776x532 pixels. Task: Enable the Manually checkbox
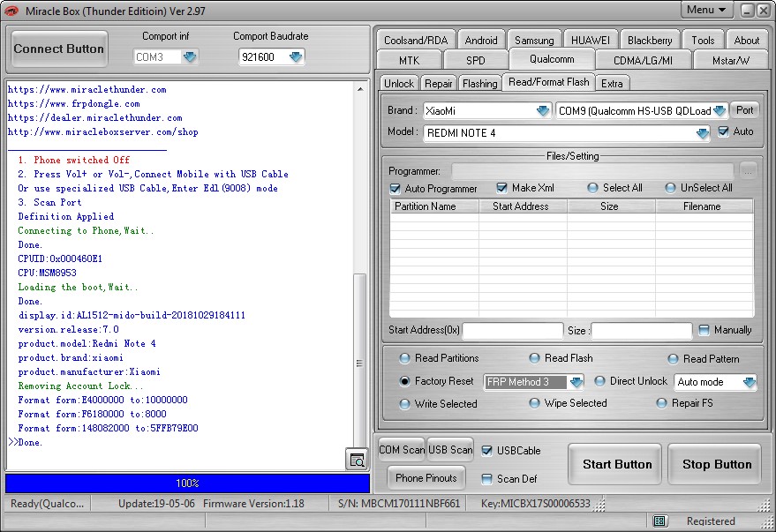click(704, 330)
